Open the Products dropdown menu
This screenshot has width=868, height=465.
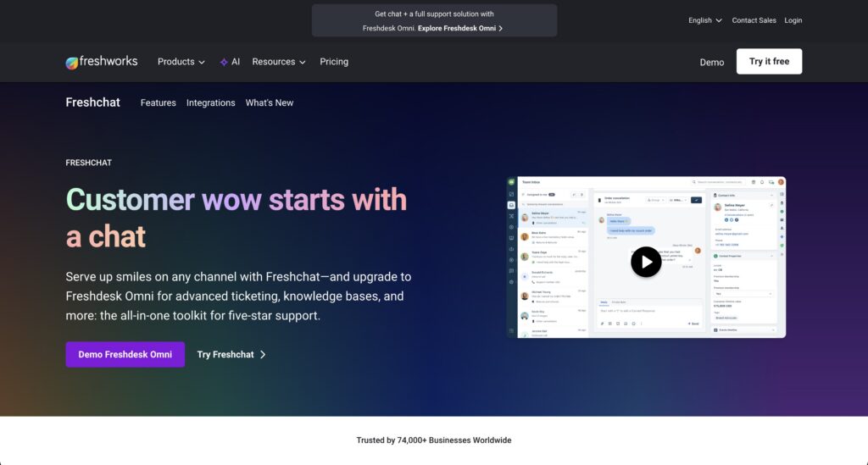coord(181,62)
